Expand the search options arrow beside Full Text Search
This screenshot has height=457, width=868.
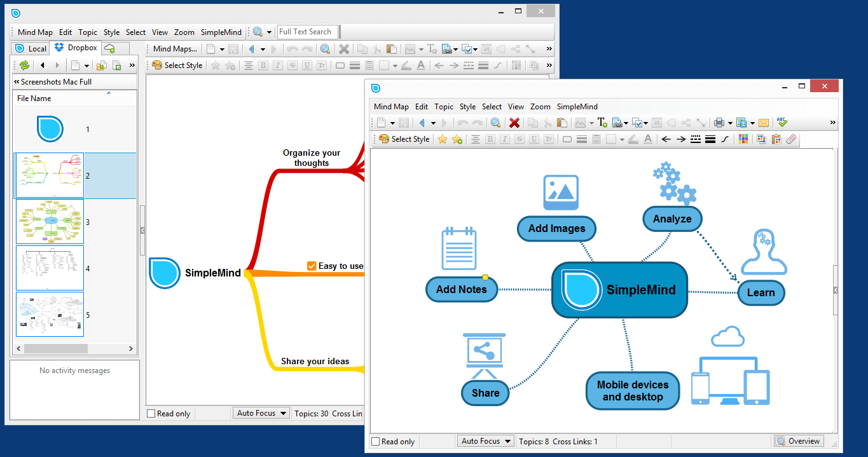[x=269, y=32]
